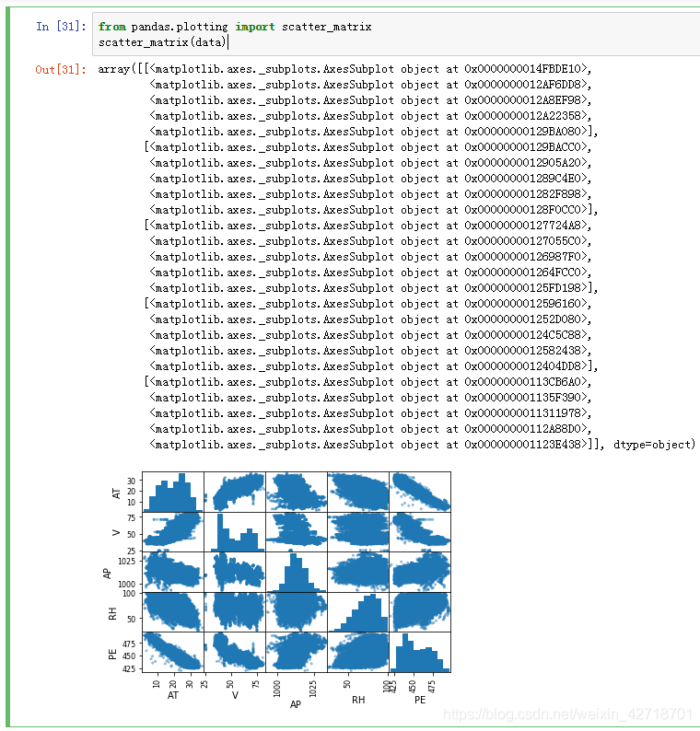Click the AT histogram on the diagonal
Image resolution: width=700 pixels, height=731 pixels.
pos(173,492)
